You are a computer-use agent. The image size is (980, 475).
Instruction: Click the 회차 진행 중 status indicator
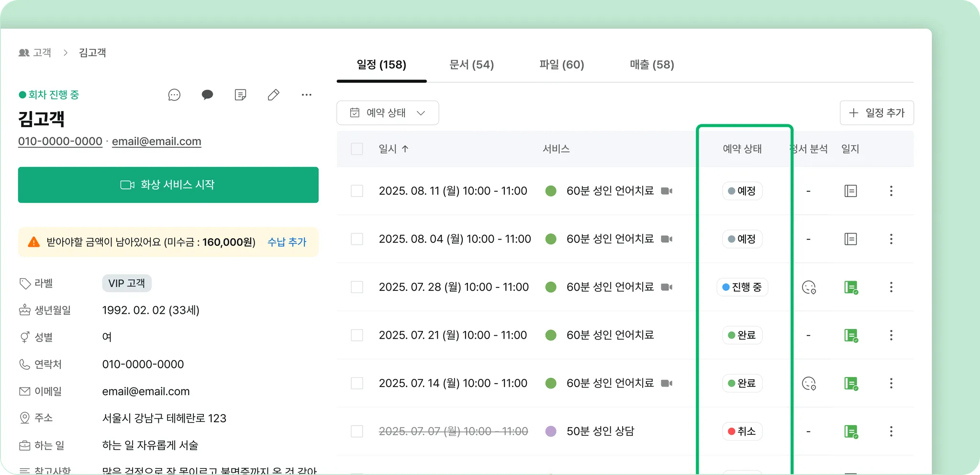(49, 95)
